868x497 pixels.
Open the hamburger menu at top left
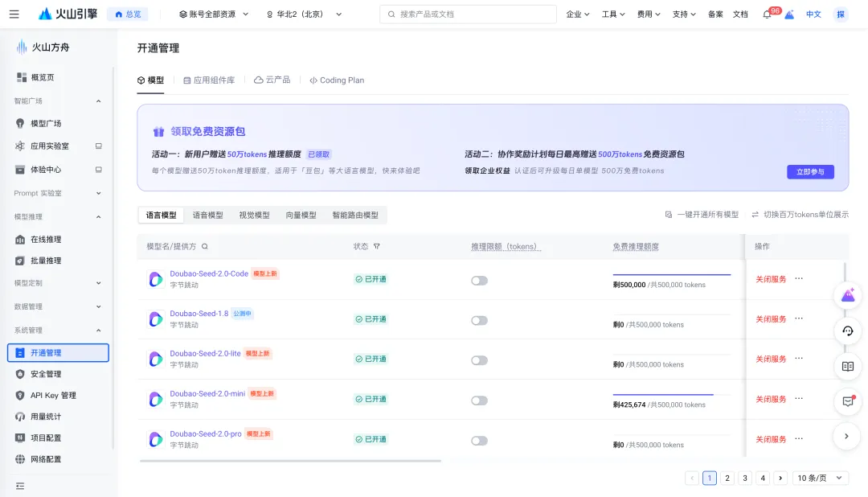14,14
